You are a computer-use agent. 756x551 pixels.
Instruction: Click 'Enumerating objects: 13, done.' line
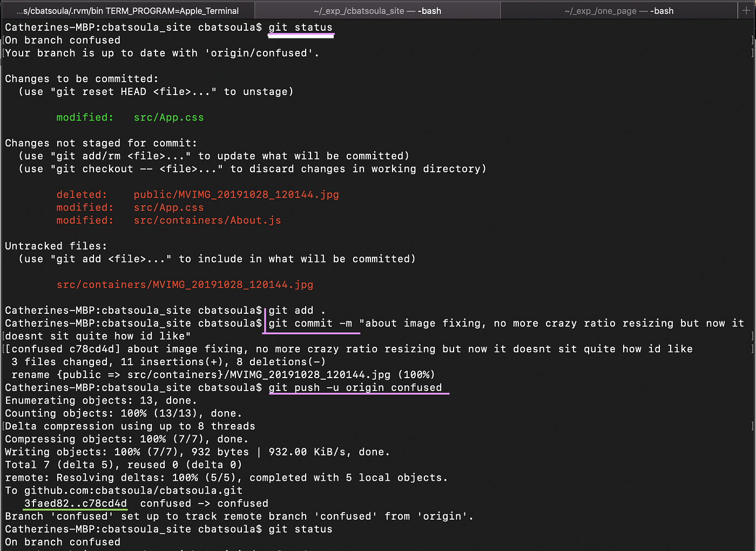click(101, 401)
